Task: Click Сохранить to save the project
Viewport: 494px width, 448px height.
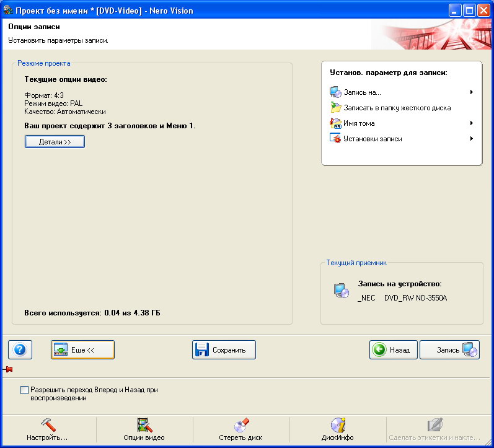Action: [x=224, y=349]
